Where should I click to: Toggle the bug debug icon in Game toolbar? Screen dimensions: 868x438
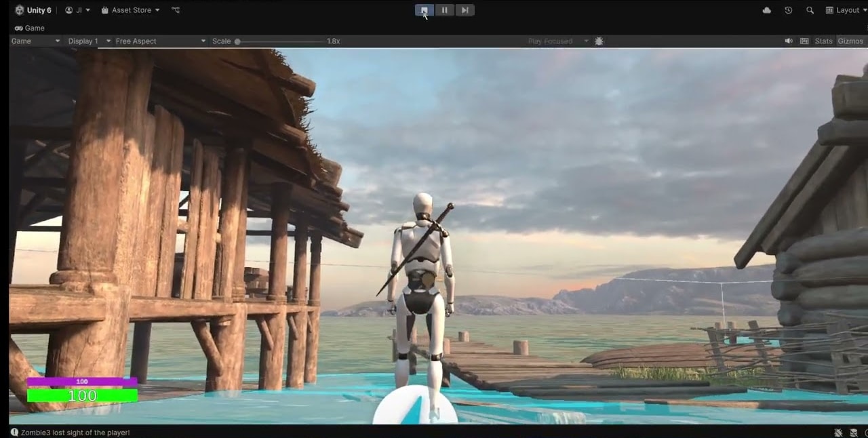pos(599,41)
